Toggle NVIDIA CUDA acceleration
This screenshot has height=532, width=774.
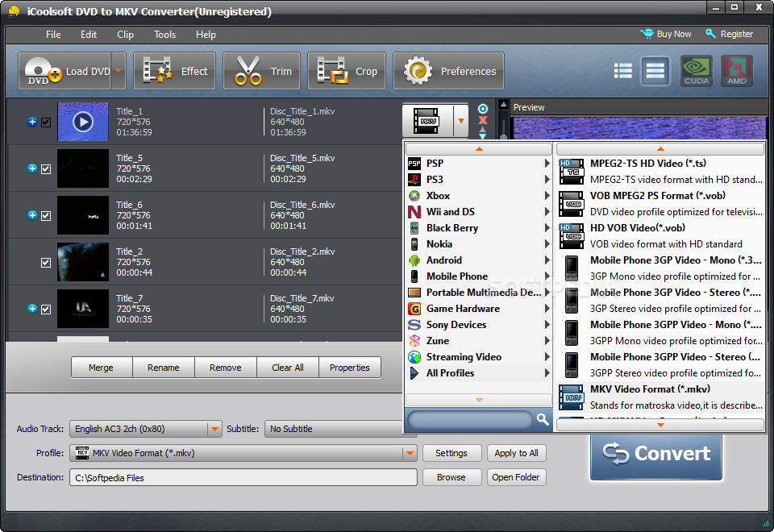[697, 71]
